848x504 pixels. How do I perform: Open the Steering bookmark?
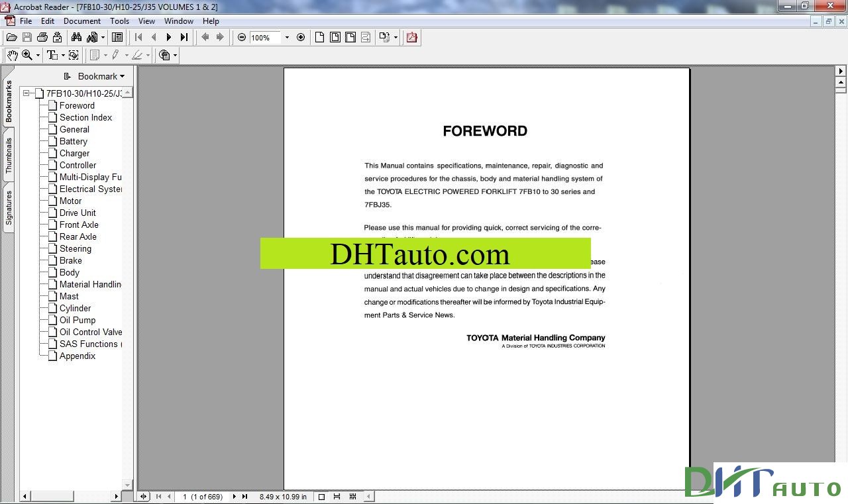[76, 248]
